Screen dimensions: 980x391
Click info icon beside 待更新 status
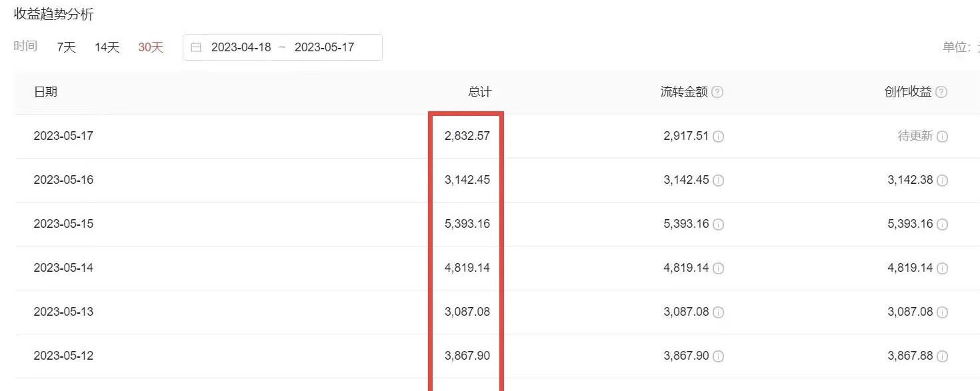(x=942, y=137)
